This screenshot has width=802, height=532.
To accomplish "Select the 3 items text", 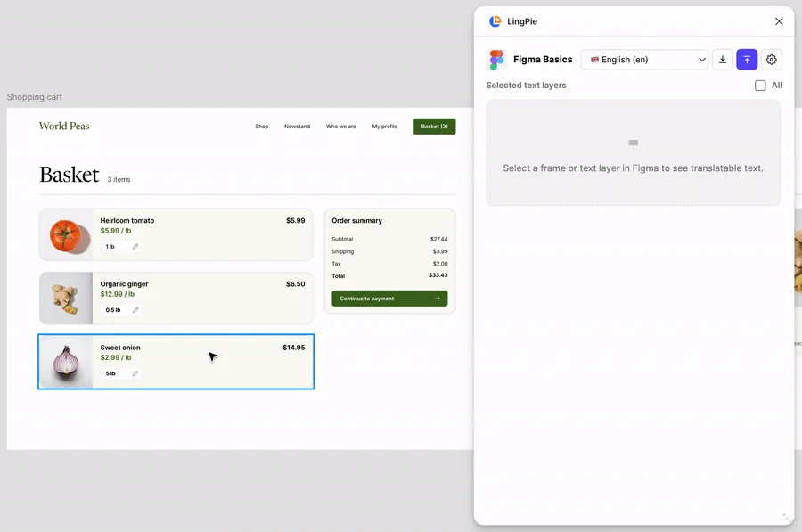I will coord(119,179).
